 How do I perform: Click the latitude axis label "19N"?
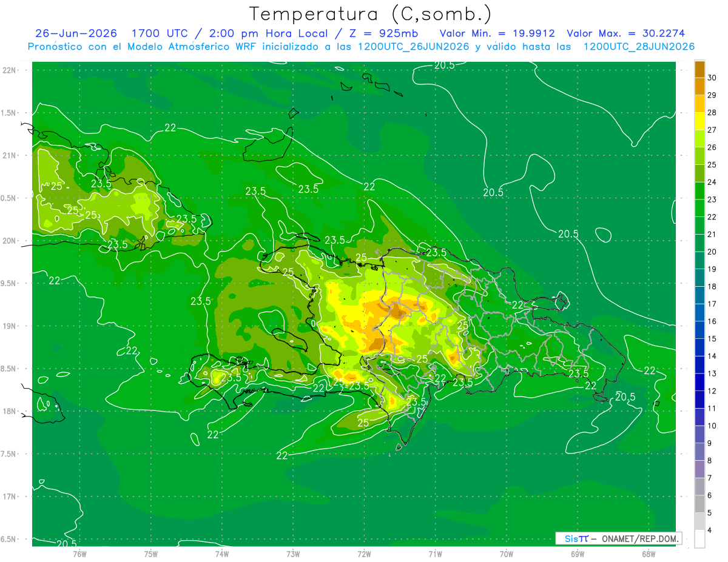point(10,326)
